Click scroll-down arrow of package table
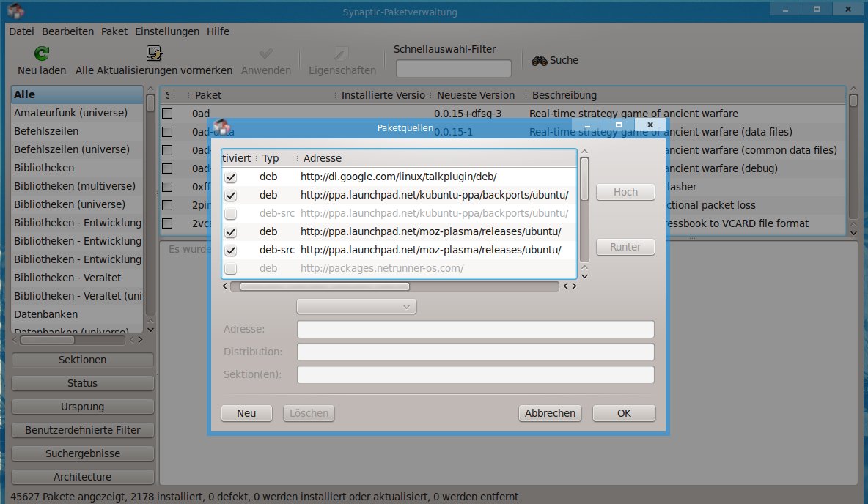 point(853,233)
